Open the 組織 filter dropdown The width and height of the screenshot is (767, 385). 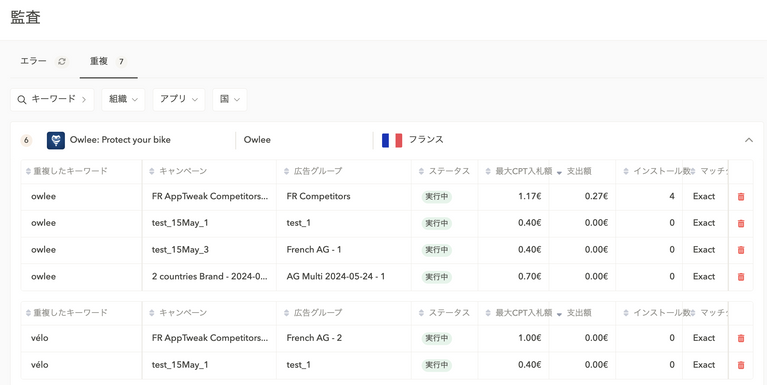click(x=123, y=99)
